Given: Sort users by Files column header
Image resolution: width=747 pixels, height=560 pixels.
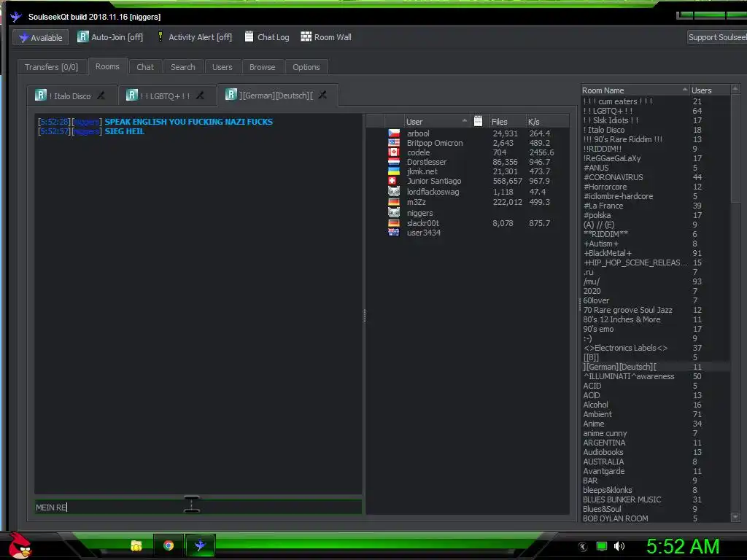Looking at the screenshot, I should 506,122.
